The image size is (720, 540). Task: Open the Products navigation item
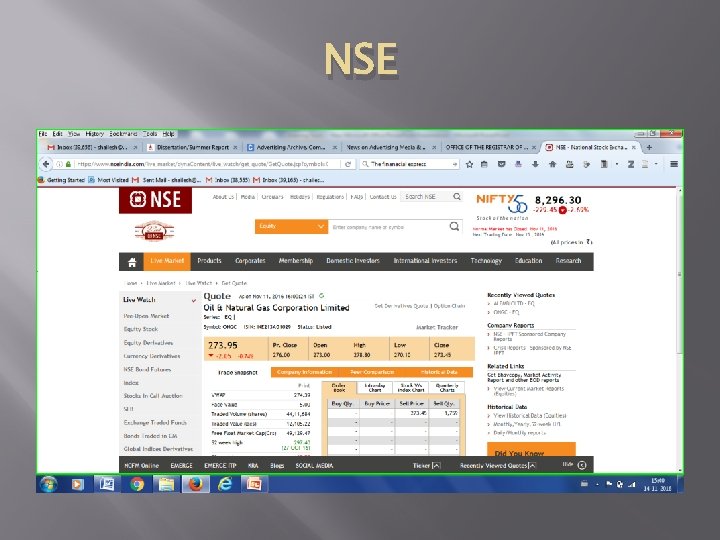pyautogui.click(x=209, y=261)
